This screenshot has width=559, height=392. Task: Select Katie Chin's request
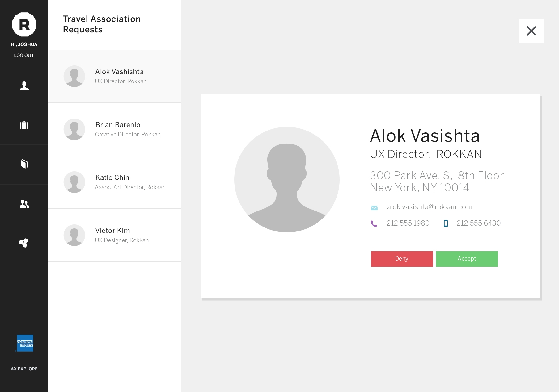coord(115,182)
